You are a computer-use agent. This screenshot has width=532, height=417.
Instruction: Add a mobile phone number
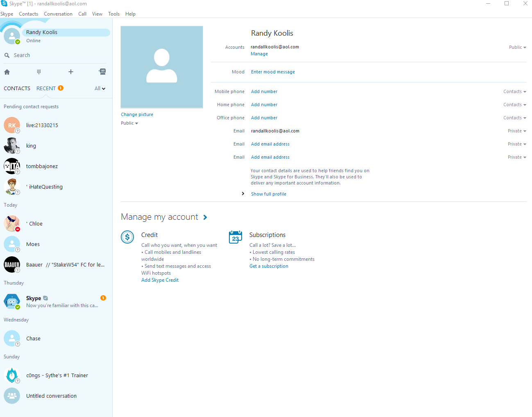(x=264, y=92)
